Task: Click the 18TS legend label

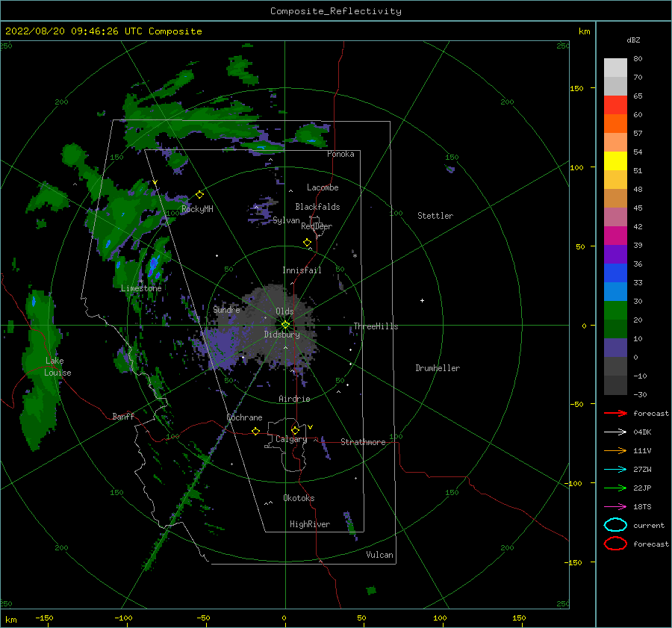Action: (x=642, y=507)
